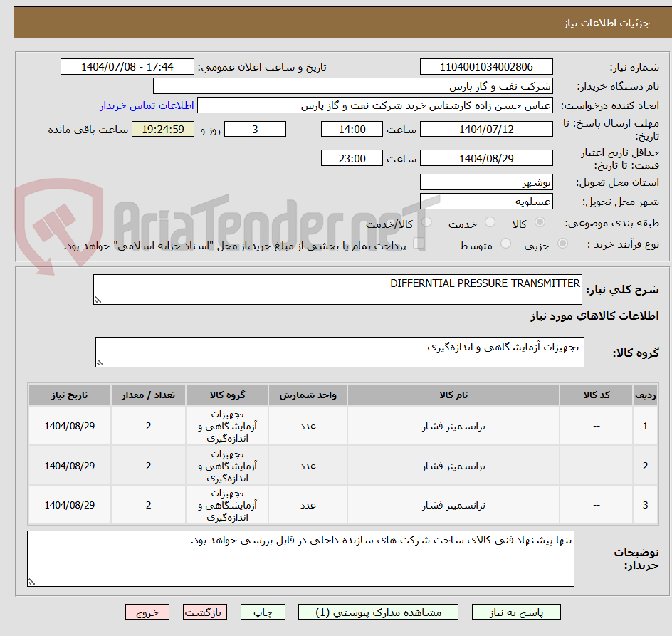
Task: Click the response deadline date field 1404/07/12
Action: point(486,129)
